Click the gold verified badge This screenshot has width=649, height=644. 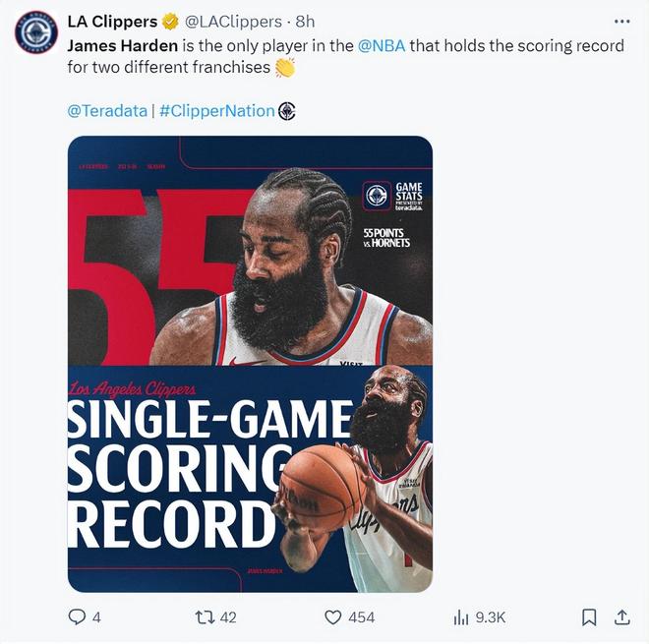click(x=170, y=21)
